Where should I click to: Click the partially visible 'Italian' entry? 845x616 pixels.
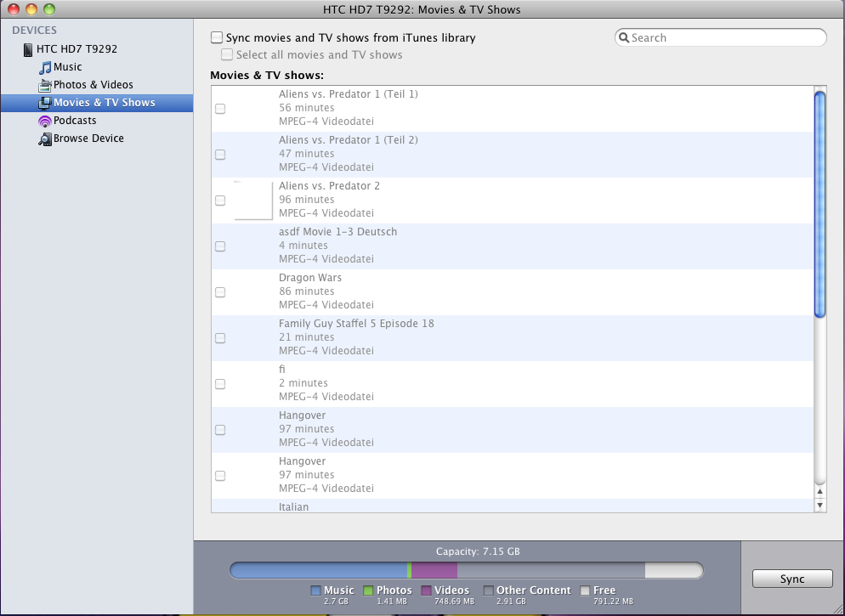293,506
